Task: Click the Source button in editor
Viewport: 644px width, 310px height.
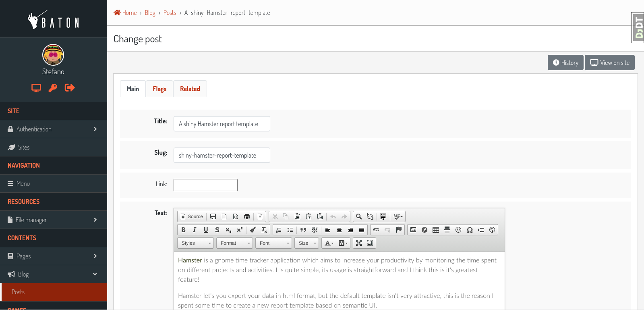Action: pos(192,216)
